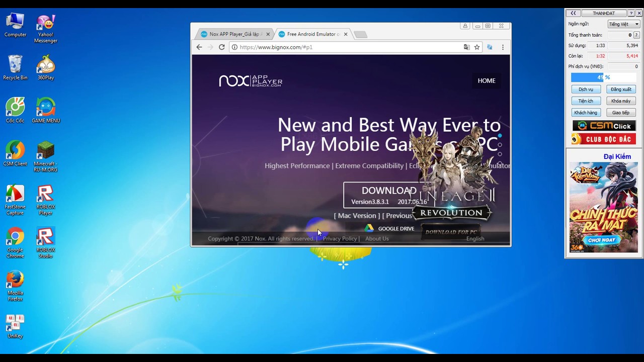Viewport: 644px width, 362px height.
Task: Close the Nox APP Player_Giả lập tab
Action: coord(268,34)
